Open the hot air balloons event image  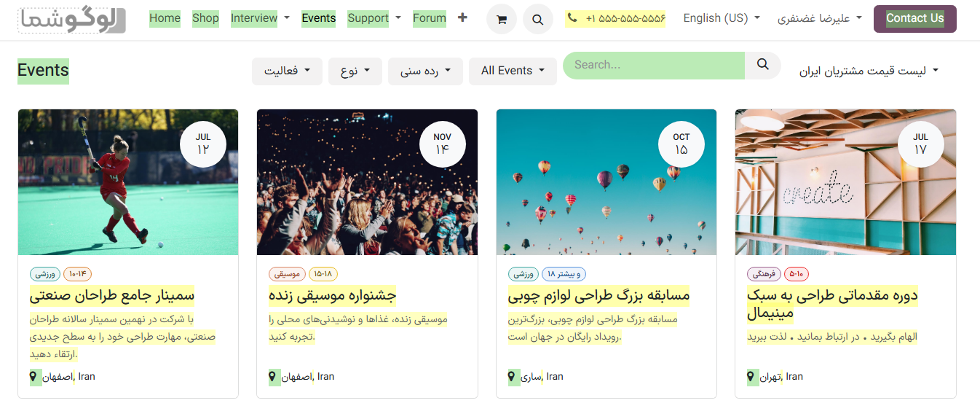606,182
